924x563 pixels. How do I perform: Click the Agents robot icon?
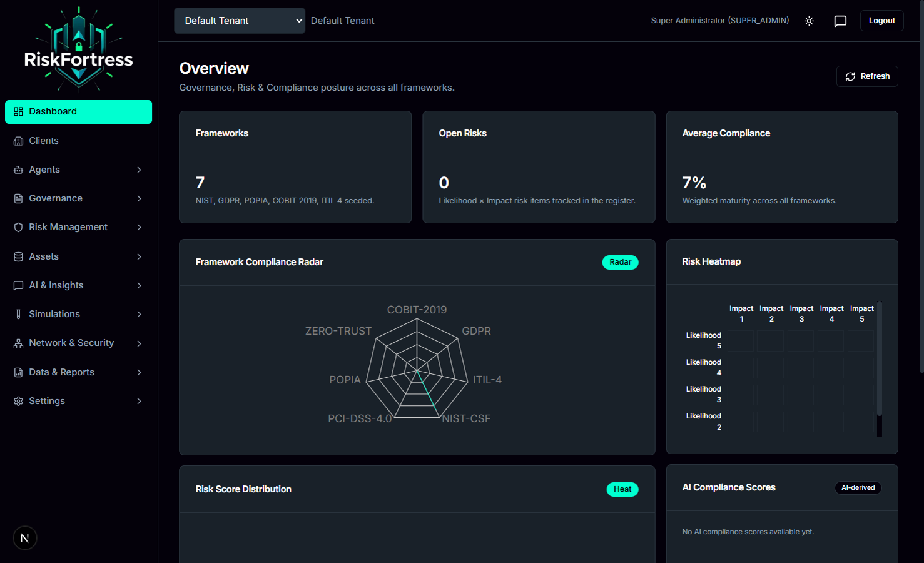[x=18, y=170]
